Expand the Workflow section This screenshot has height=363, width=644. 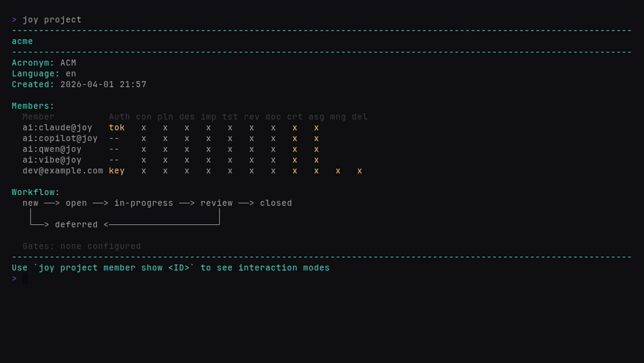[x=34, y=191]
